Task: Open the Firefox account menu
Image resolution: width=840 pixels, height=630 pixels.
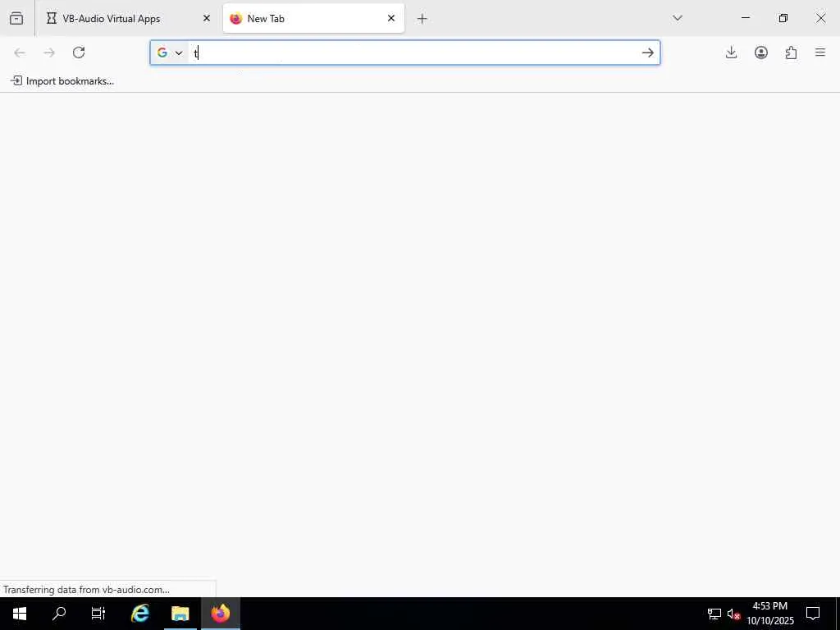Action: (x=761, y=52)
